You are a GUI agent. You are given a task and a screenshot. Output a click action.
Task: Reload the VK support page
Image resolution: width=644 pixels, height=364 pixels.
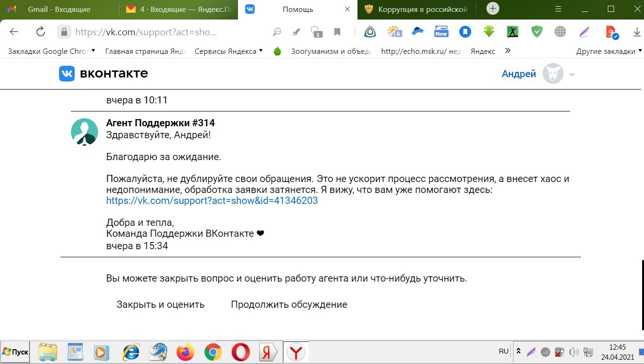point(40,32)
